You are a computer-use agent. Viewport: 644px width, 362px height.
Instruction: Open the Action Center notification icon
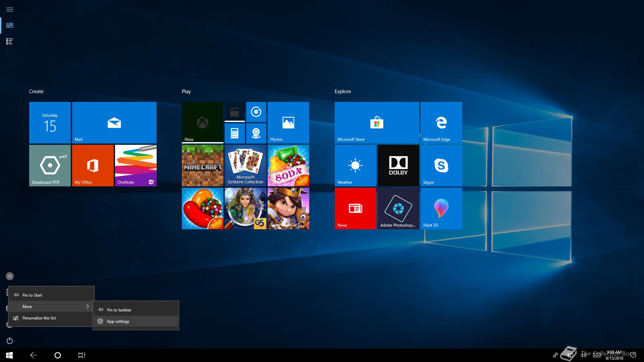[633, 355]
